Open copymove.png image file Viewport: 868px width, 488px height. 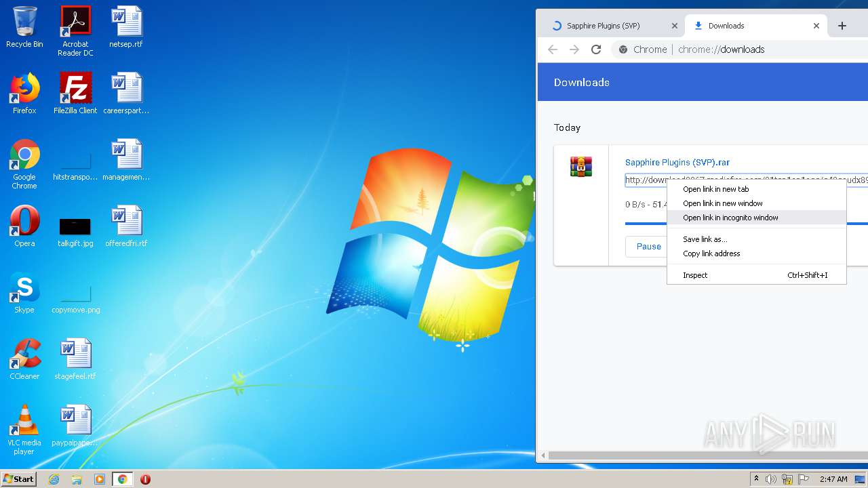pos(75,298)
